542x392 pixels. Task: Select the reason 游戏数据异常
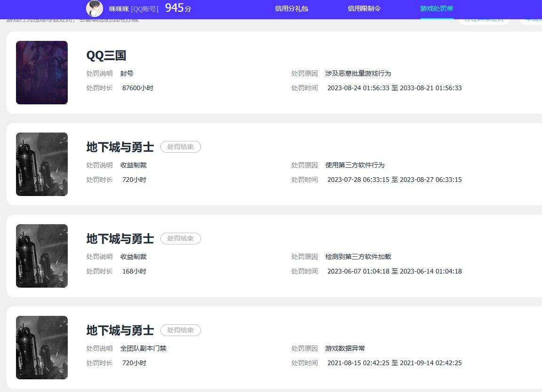click(345, 348)
